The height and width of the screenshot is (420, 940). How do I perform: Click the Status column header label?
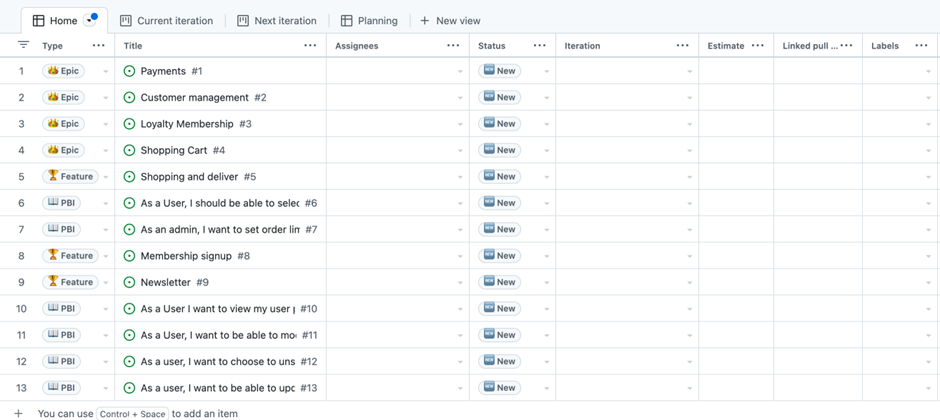tap(492, 46)
